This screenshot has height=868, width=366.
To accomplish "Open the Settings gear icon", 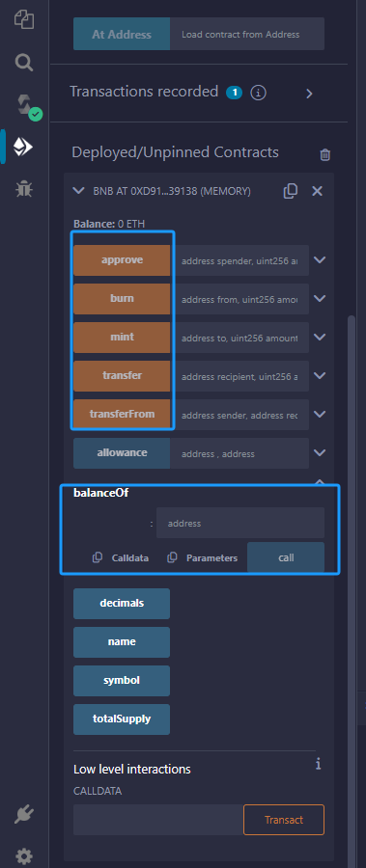I will (23, 854).
